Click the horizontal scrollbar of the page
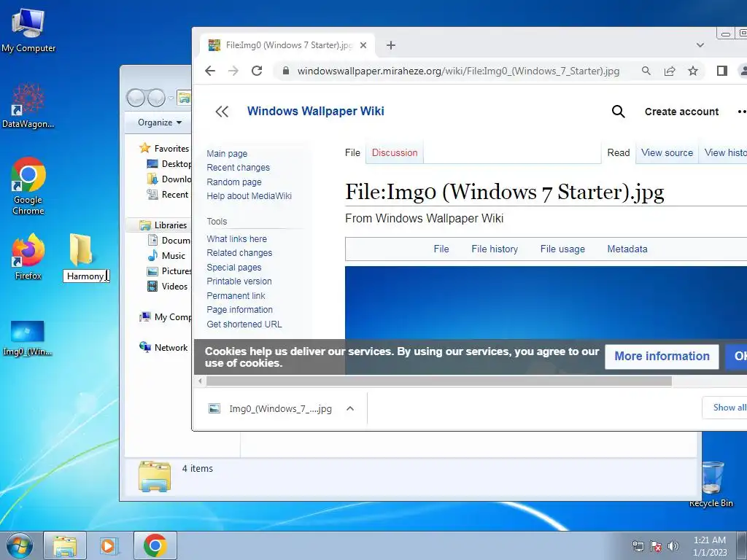 438,381
